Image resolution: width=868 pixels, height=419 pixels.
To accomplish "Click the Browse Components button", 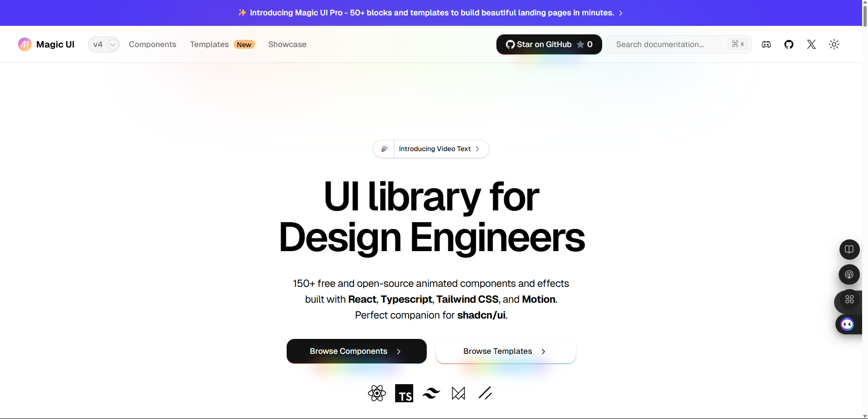I will click(x=356, y=351).
